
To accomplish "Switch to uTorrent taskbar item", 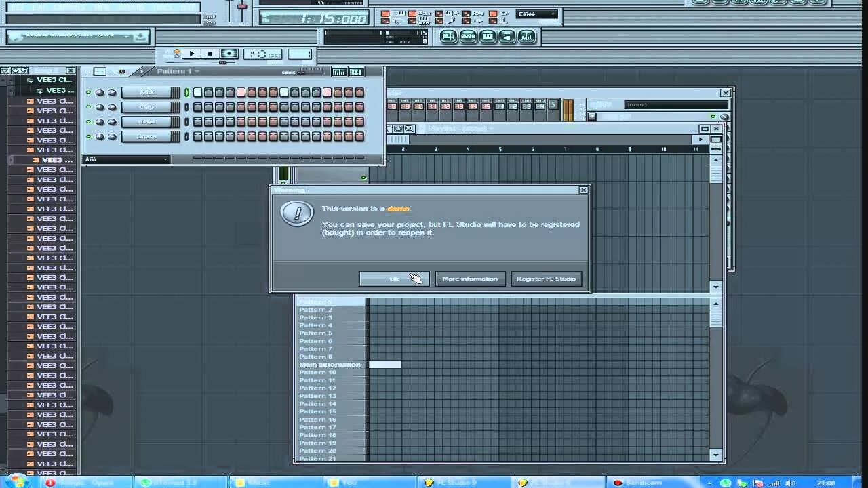I will pos(180,483).
